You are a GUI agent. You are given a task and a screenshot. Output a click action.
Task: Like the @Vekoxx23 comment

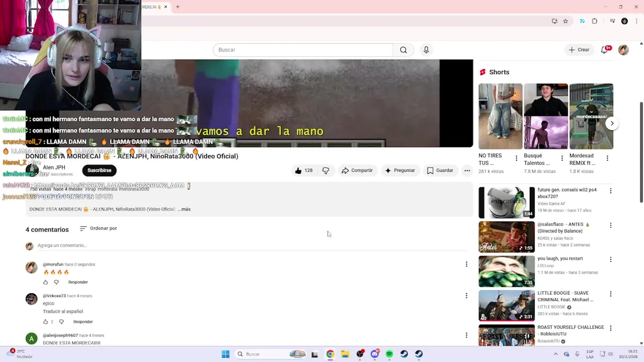pyautogui.click(x=46, y=322)
